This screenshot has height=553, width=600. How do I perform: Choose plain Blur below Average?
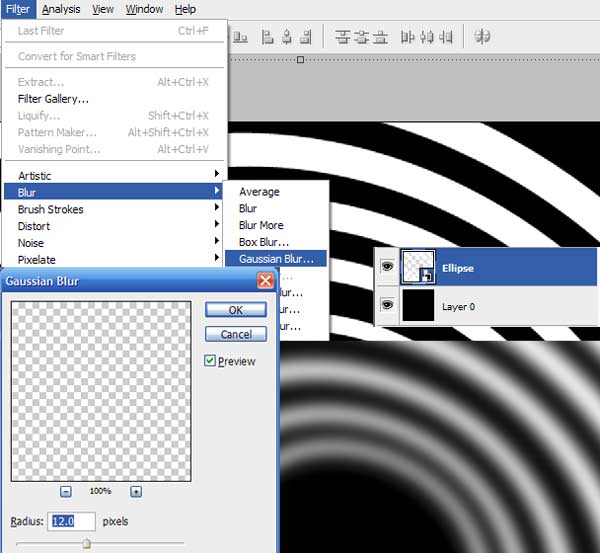click(x=276, y=209)
